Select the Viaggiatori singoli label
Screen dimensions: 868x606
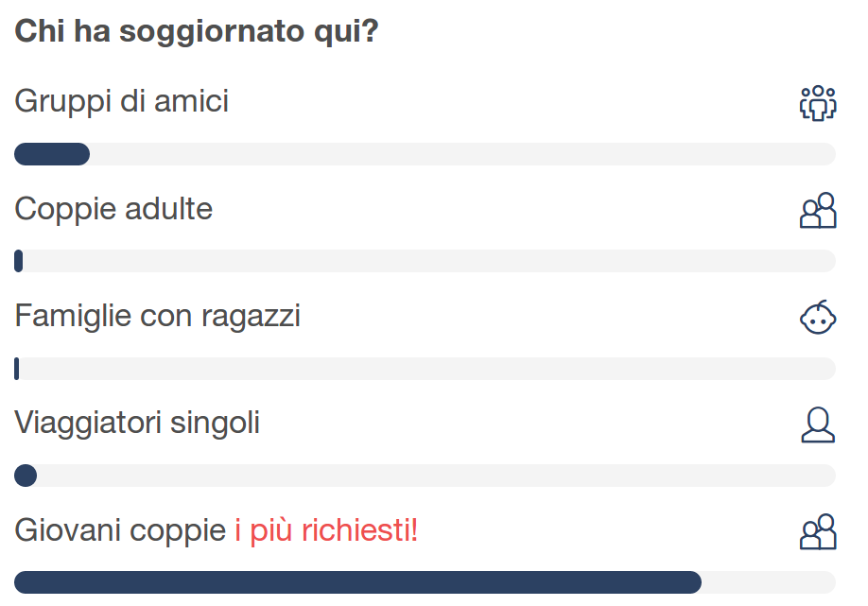tap(137, 424)
